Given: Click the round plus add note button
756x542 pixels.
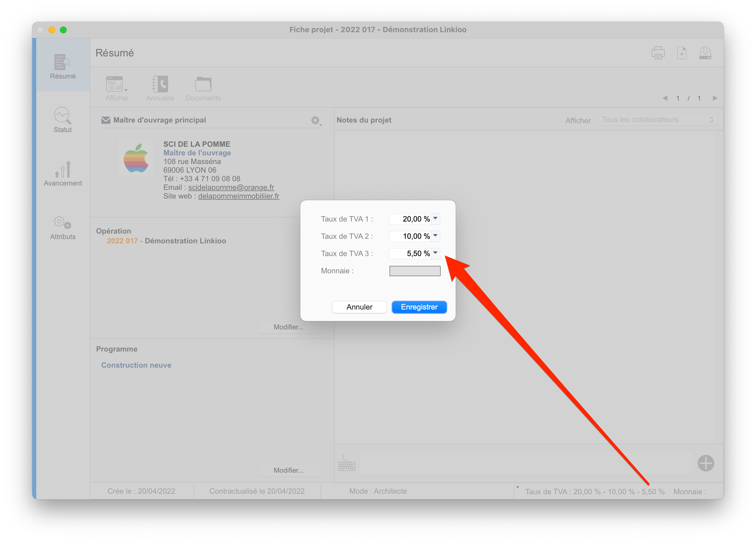Looking at the screenshot, I should pyautogui.click(x=706, y=463).
